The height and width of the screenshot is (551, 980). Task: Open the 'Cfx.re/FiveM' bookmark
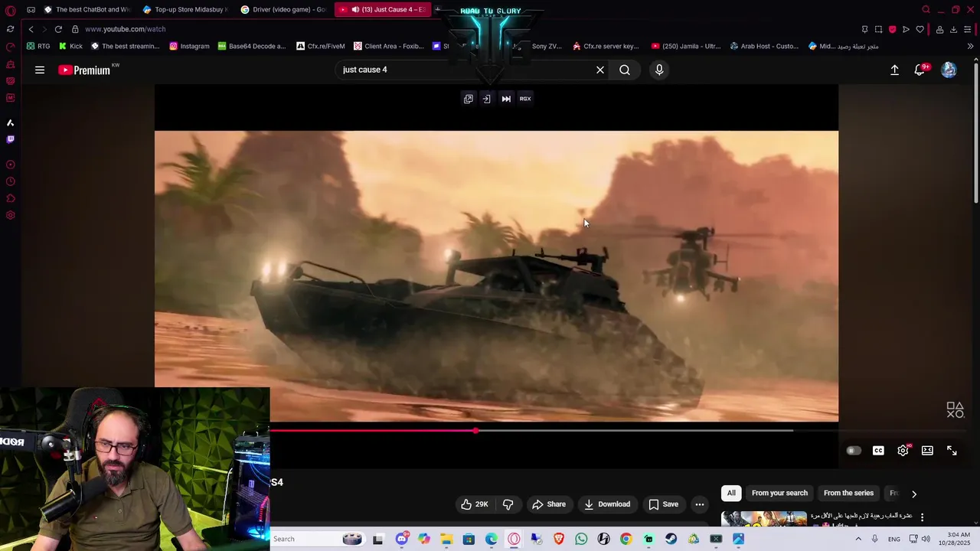click(x=320, y=46)
